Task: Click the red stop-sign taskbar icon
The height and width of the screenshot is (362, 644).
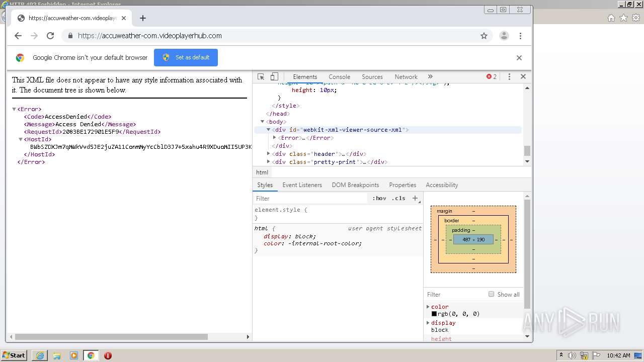Action: pos(108,355)
